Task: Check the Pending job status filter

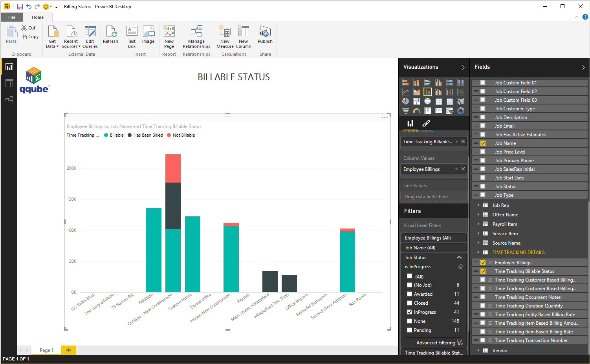Action: pos(409,330)
